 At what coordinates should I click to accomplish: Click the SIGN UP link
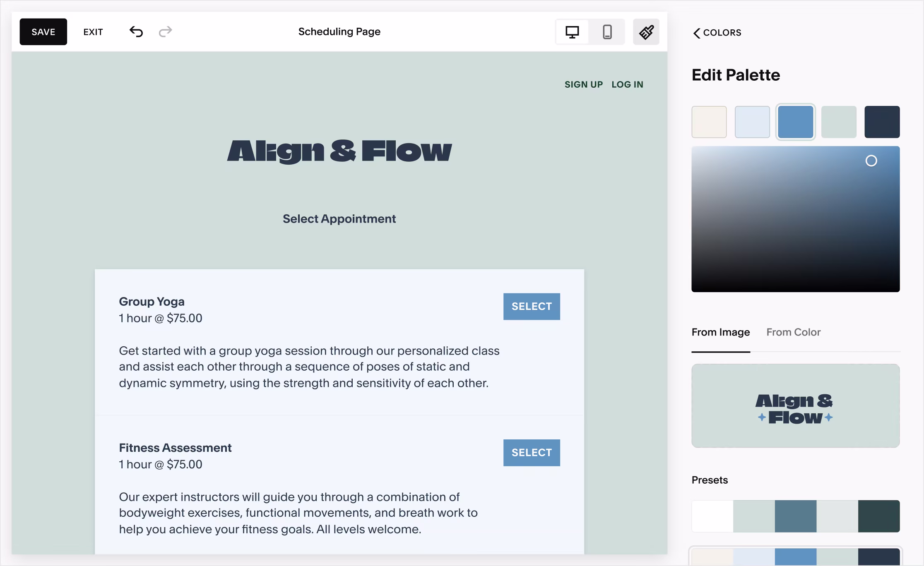tap(583, 84)
